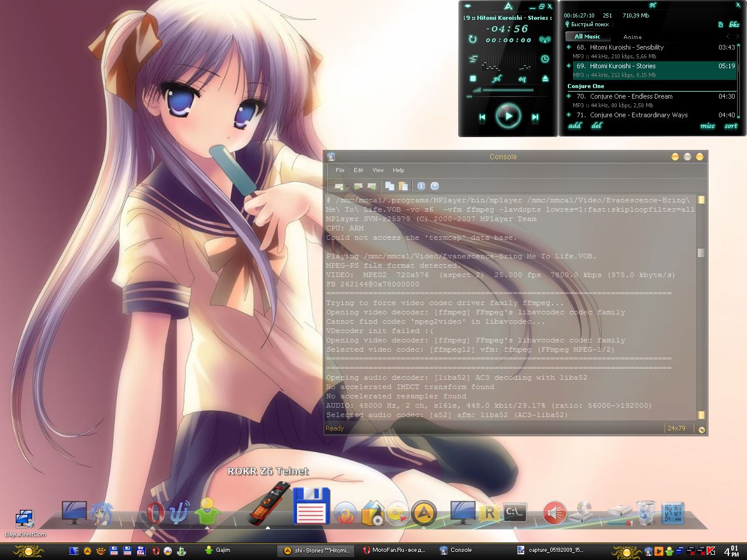Open the floppy disk icon in dock
747x560 pixels.
click(311, 505)
